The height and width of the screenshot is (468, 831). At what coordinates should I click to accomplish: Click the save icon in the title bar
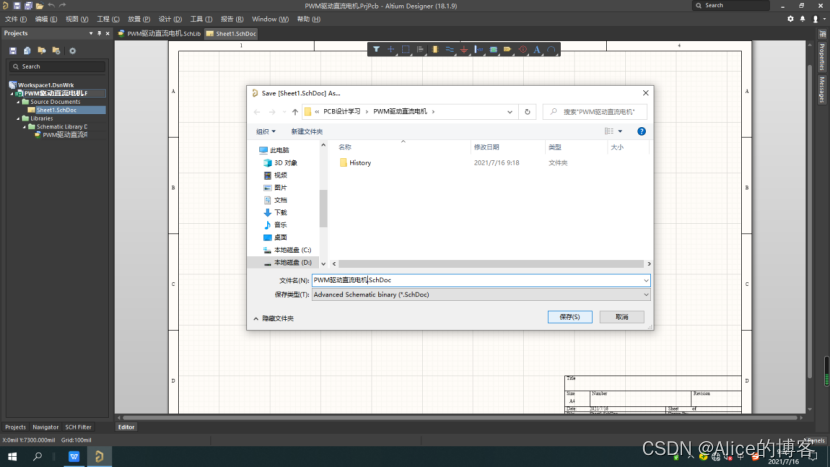(x=17, y=5)
